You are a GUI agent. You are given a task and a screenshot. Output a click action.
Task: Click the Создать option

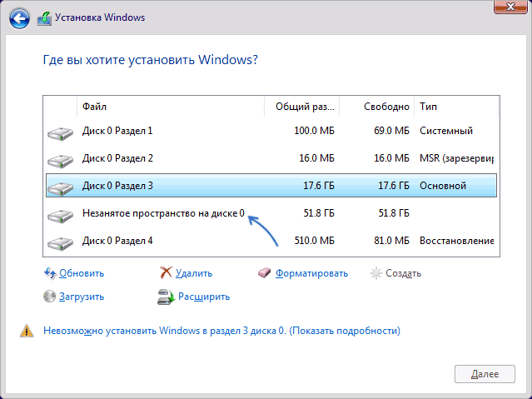pos(403,272)
